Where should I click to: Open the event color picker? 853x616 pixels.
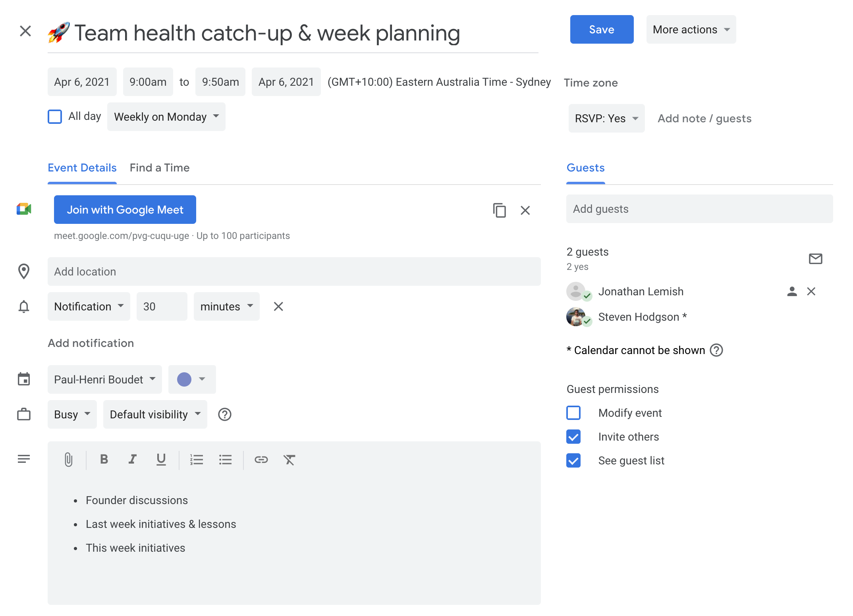[x=192, y=379]
